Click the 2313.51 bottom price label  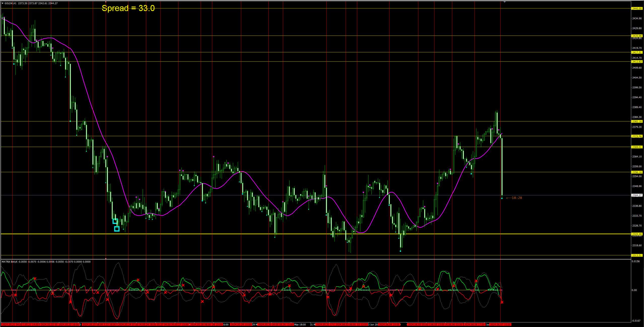pyautogui.click(x=637, y=256)
